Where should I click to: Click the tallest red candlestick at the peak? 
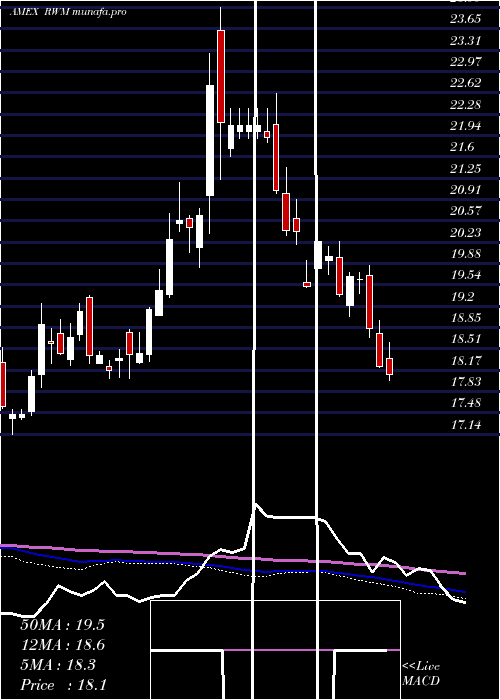coord(221,76)
